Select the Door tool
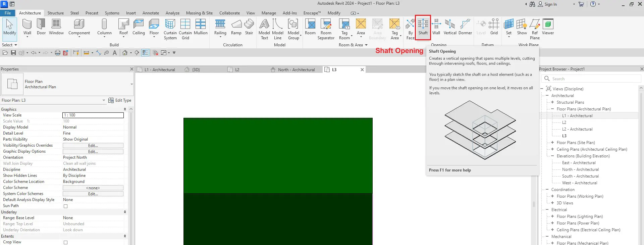644x245 pixels. 41,27
